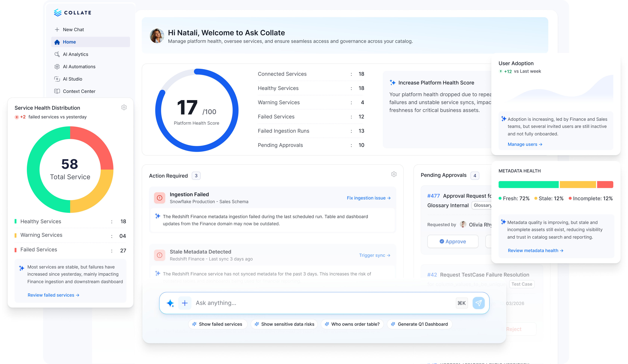The width and height of the screenshot is (628, 364).
Task: Click the plus attachment button in chat bar
Action: tap(185, 303)
